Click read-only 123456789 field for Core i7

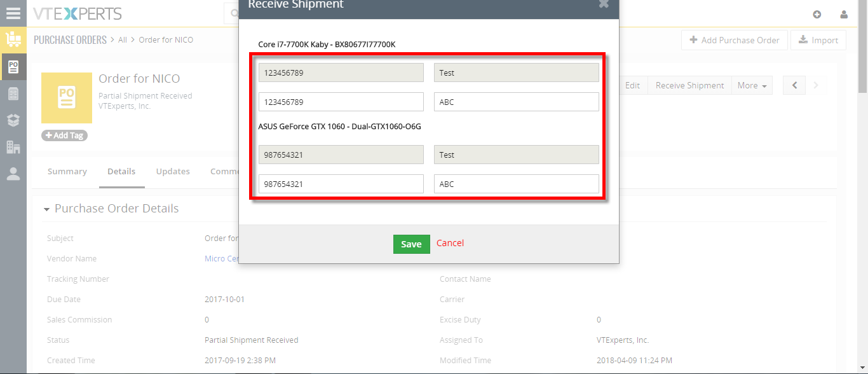[x=341, y=73]
